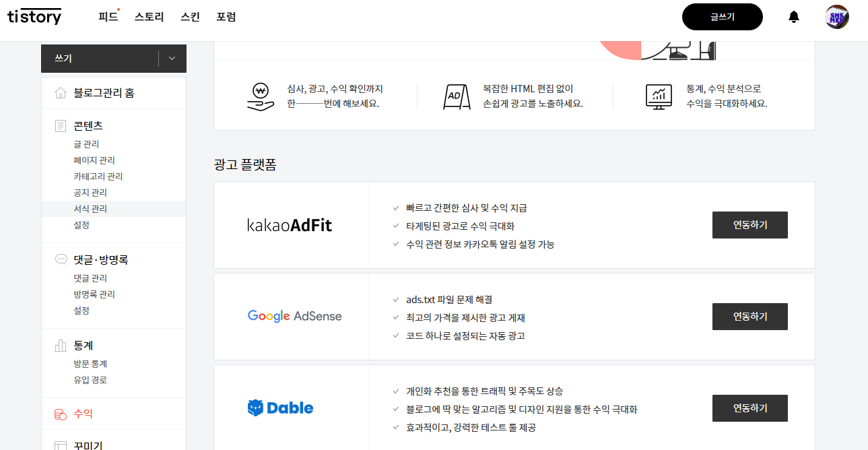Click the 글쓰기 button in header

pos(723,17)
